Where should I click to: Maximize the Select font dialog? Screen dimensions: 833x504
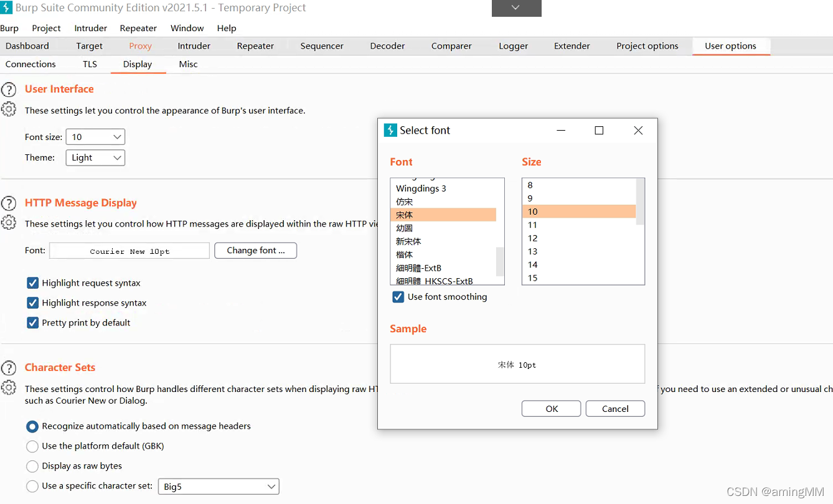(x=599, y=130)
